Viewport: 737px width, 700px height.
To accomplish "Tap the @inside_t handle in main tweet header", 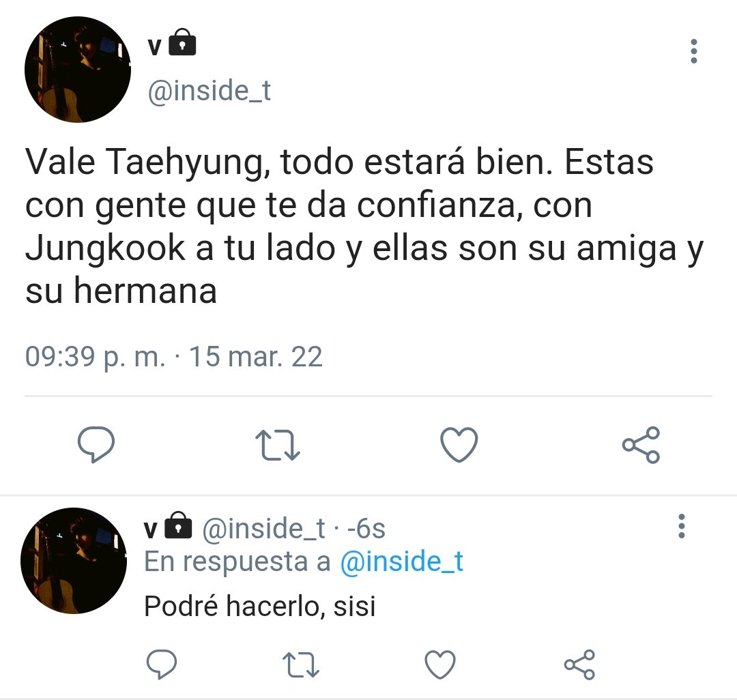I will point(209,91).
